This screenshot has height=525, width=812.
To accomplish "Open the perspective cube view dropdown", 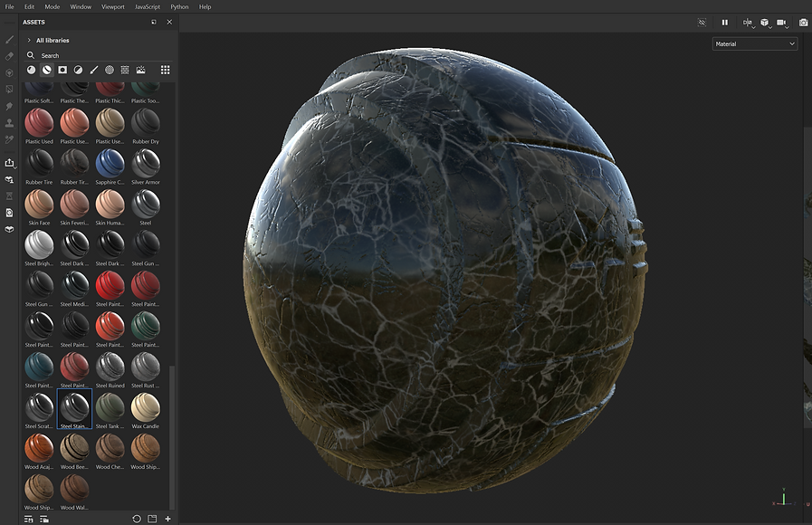I will 766,23.
